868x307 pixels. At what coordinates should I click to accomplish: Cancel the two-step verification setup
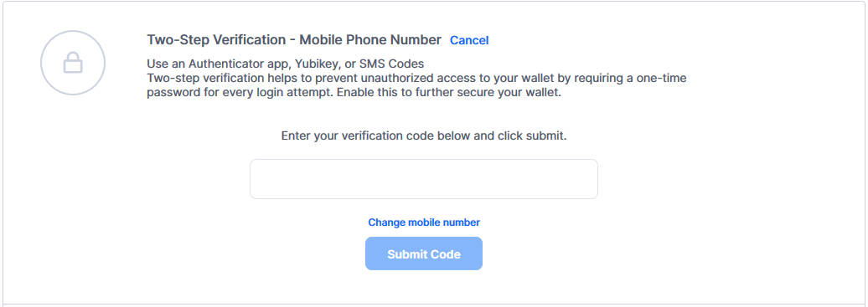[x=469, y=40]
